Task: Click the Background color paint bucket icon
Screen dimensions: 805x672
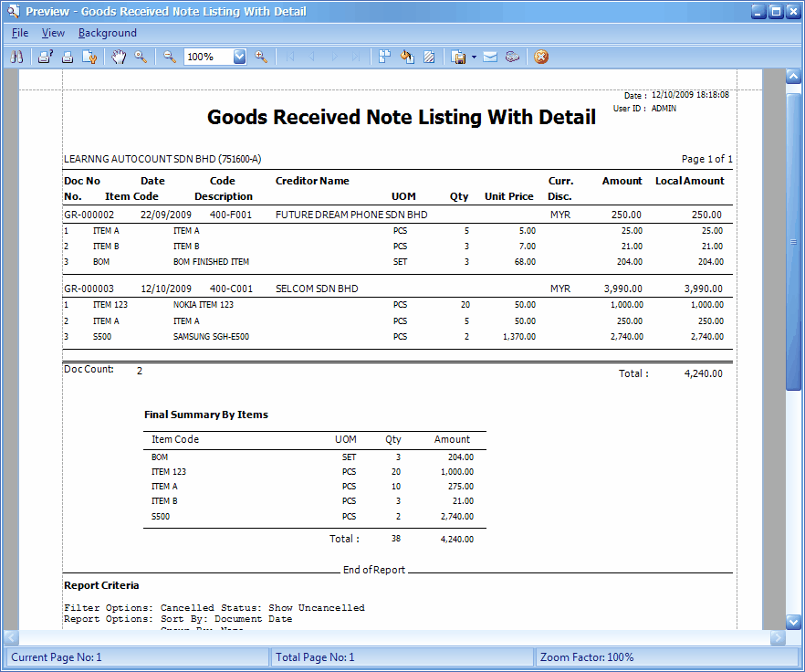Action: pos(407,57)
